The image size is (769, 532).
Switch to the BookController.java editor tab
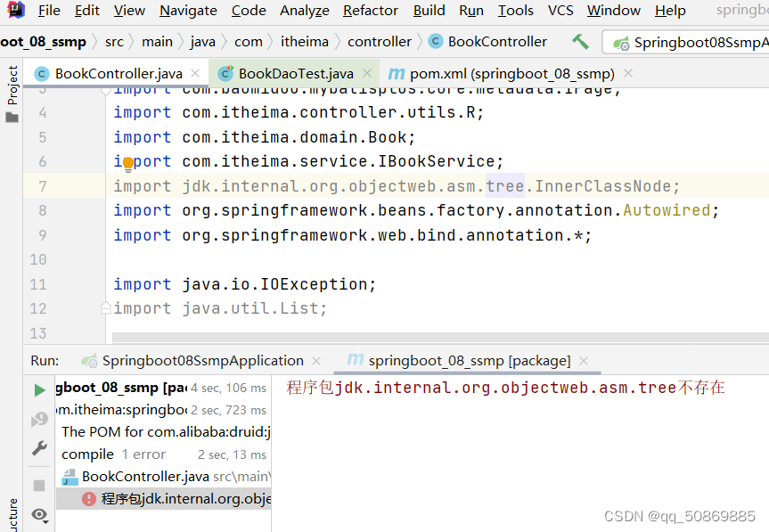[x=119, y=74]
